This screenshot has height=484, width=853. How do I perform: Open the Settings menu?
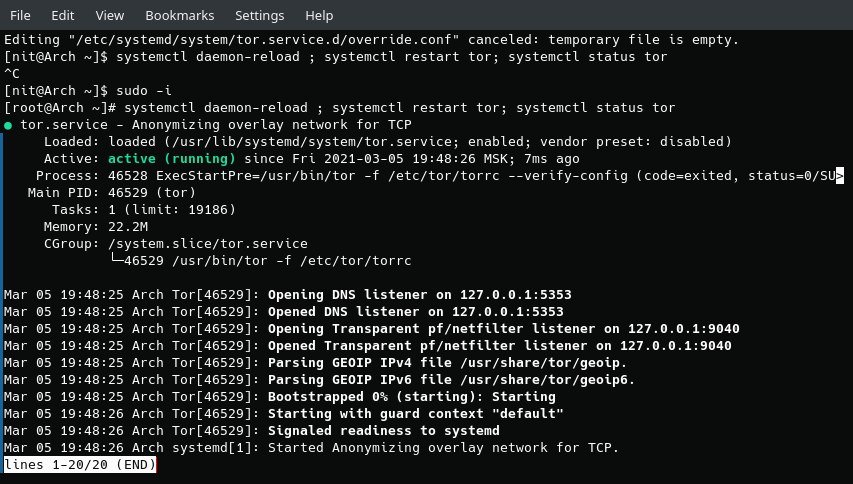[x=259, y=16]
